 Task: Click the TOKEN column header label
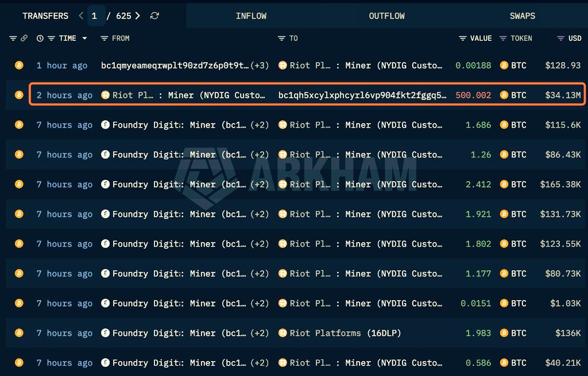click(521, 39)
